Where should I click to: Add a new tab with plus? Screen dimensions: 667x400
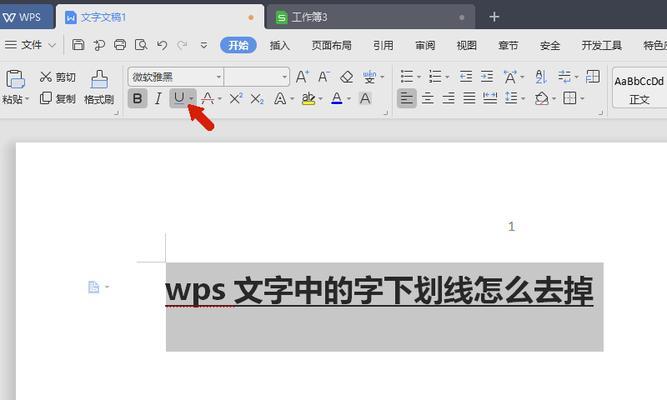pyautogui.click(x=494, y=17)
